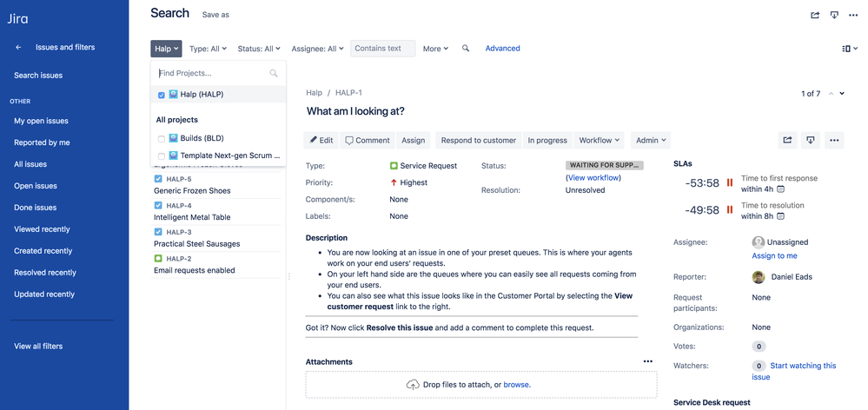This screenshot has width=868, height=410.
Task: Select HALP-4 Intelligent Metal Table issue
Action: (215, 212)
